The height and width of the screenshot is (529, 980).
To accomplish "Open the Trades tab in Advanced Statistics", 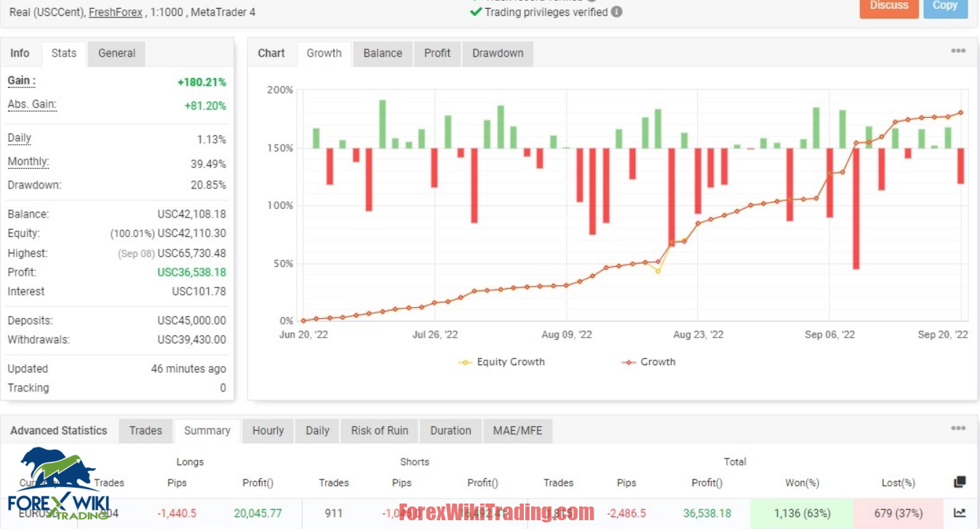I will tap(145, 430).
